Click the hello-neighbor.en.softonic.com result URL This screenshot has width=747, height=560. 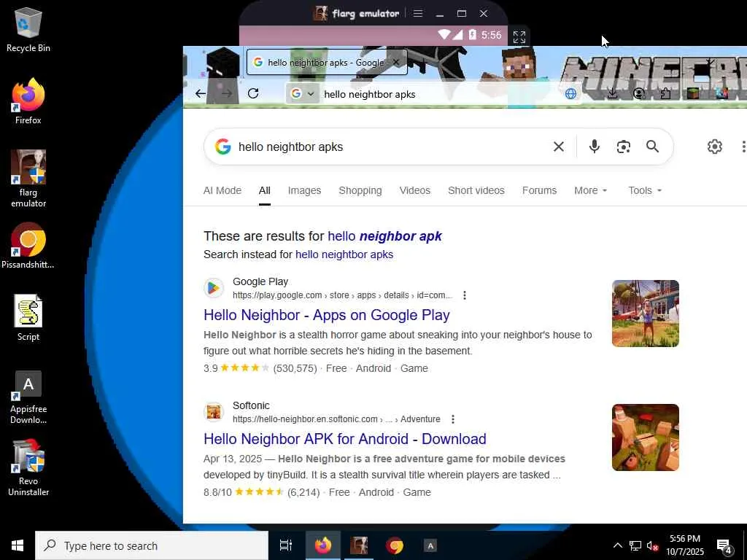pyautogui.click(x=336, y=419)
